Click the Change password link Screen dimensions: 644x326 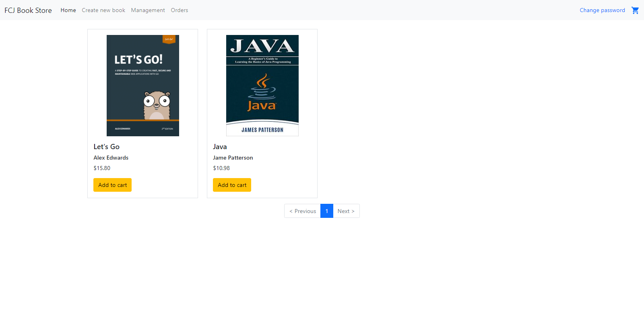click(602, 10)
